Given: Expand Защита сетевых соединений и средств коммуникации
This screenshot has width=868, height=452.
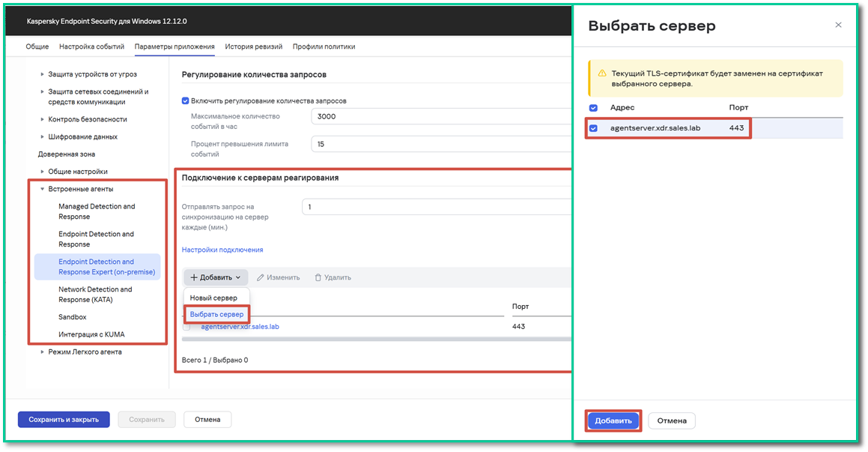Looking at the screenshot, I should pyautogui.click(x=42, y=92).
